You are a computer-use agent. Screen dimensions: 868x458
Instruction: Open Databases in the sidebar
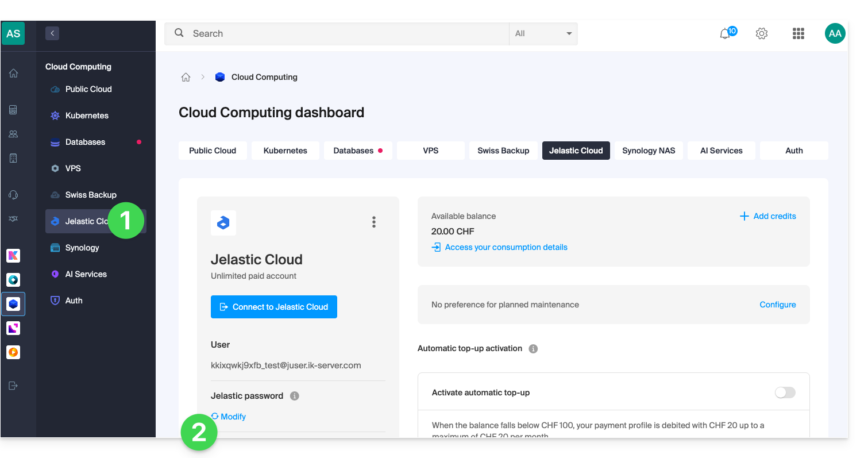click(x=95, y=142)
